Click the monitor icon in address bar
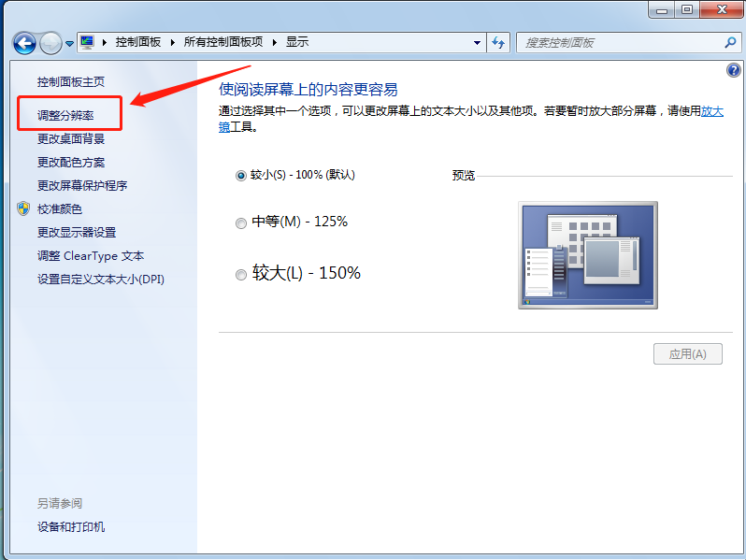Image resolution: width=746 pixels, height=560 pixels. coord(88,42)
